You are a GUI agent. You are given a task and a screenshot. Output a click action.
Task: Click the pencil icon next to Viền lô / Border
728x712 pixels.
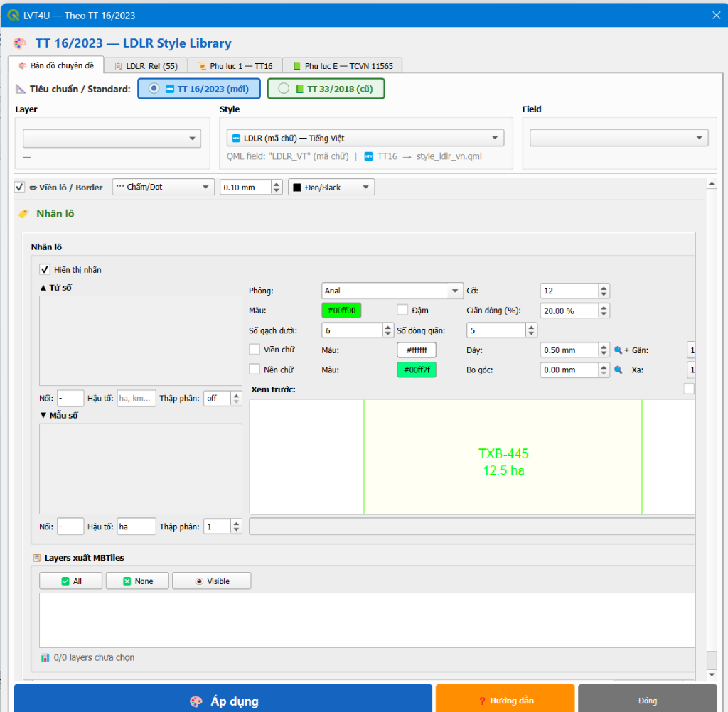click(x=33, y=188)
